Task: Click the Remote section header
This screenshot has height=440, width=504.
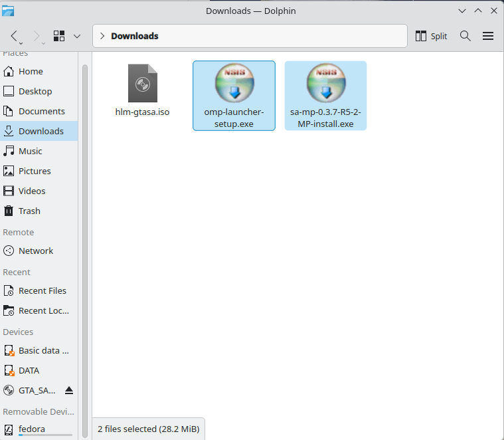Action: coord(19,232)
